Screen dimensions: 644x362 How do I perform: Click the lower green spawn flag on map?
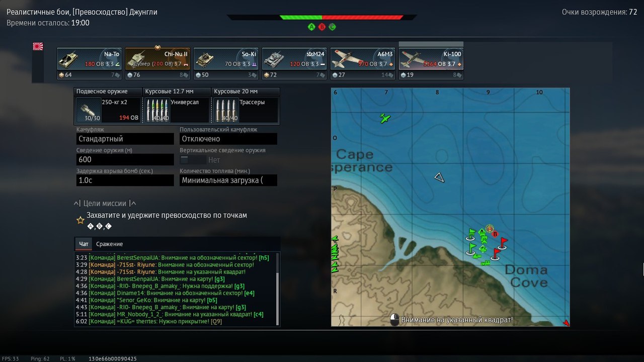471,249
